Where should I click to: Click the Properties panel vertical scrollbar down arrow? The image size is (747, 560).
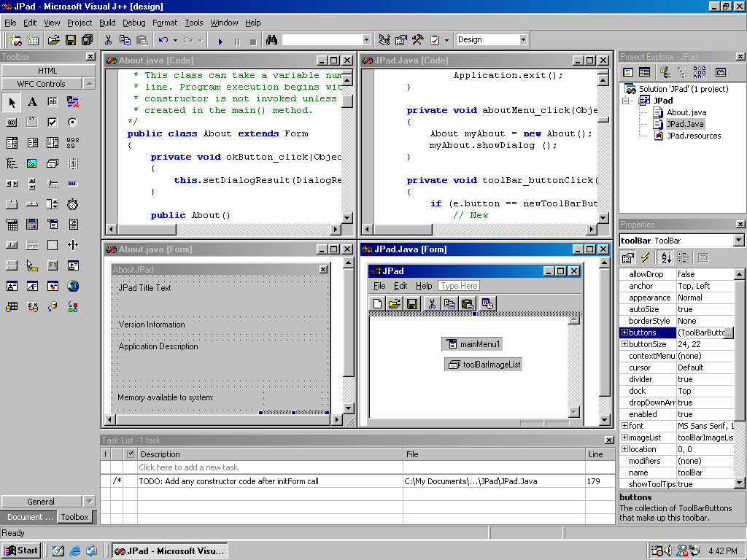pos(740,483)
